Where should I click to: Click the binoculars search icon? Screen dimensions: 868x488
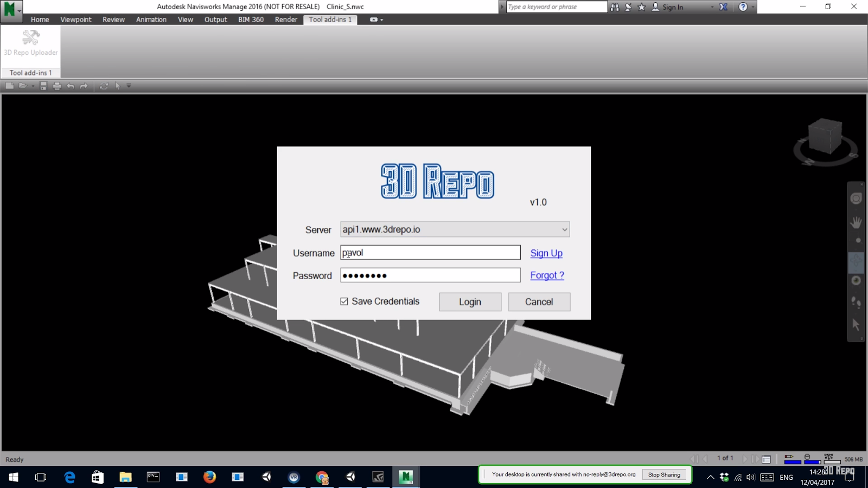[615, 7]
